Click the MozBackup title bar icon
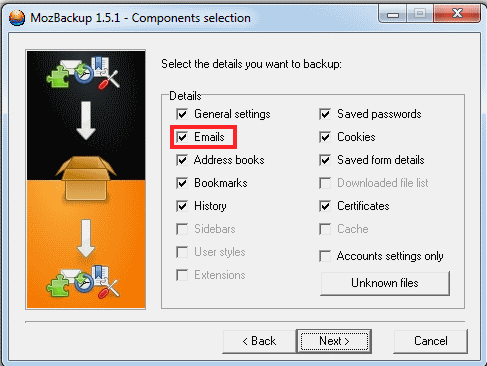487x366 pixels. click(x=17, y=18)
